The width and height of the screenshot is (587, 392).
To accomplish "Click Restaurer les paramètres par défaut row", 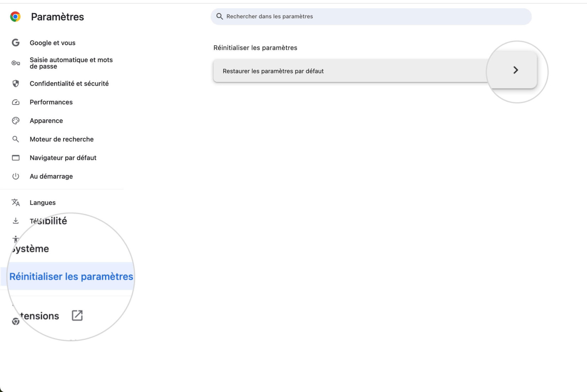I will (375, 71).
